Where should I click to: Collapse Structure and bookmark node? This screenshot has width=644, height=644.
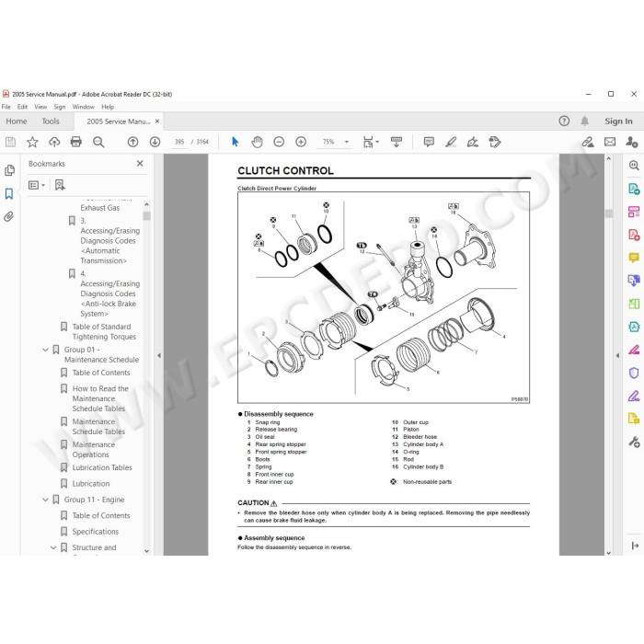pos(53,547)
